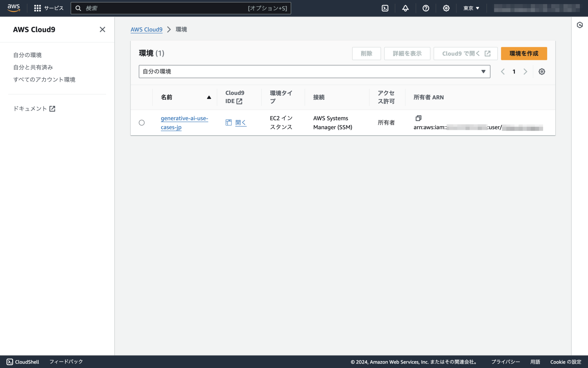Open the notifications bell

(x=405, y=8)
